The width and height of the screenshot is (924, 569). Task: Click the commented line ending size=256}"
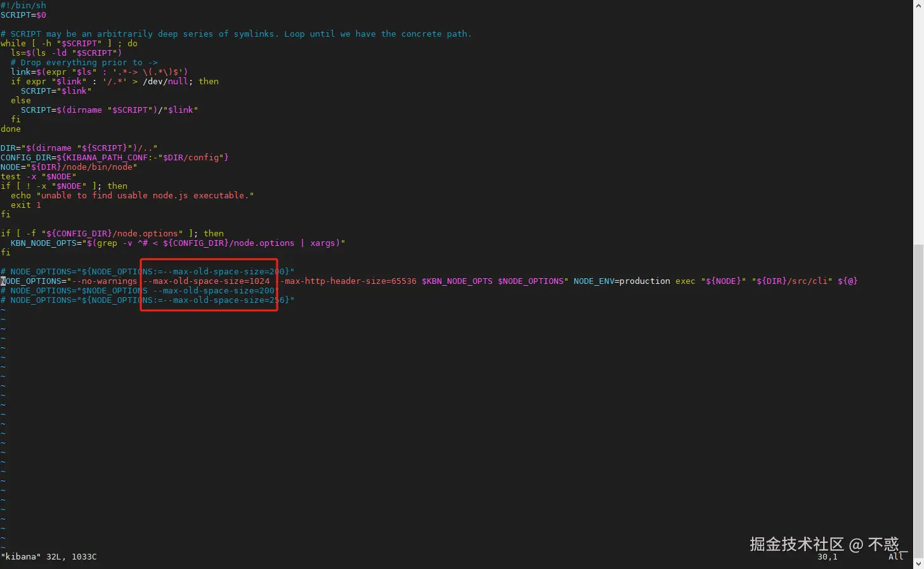148,300
